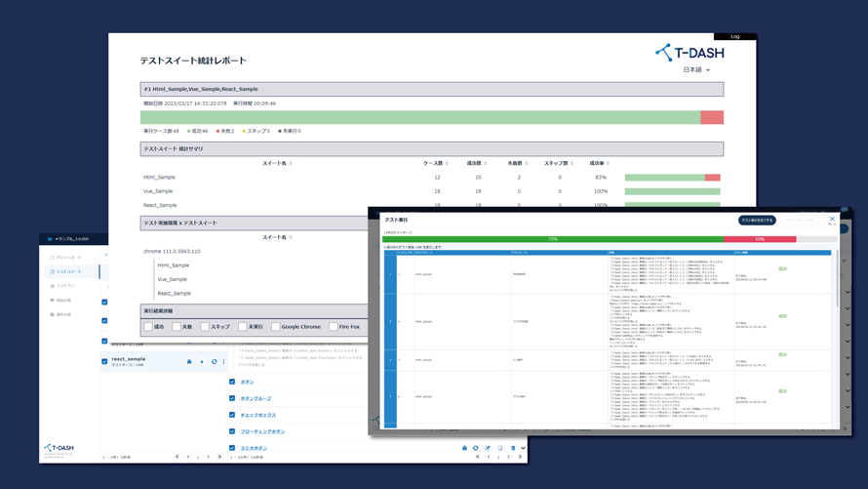Select Html_Sample row in the summary table
868x489 pixels.
coord(432,178)
